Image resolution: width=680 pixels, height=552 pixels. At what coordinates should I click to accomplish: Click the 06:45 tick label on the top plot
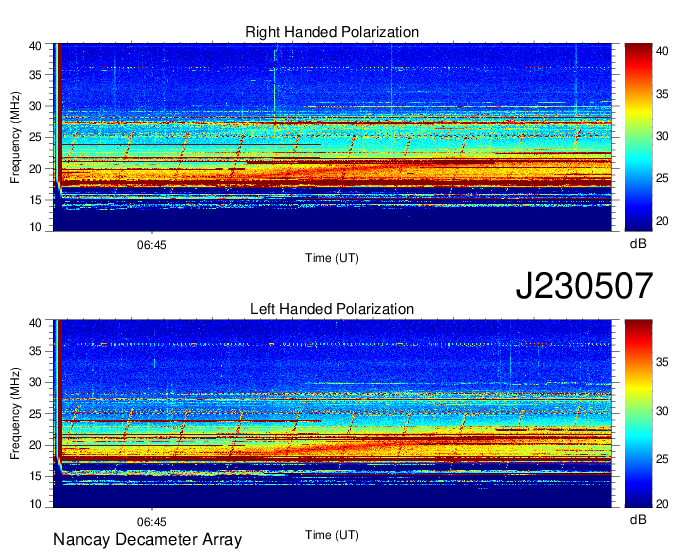tap(151, 245)
